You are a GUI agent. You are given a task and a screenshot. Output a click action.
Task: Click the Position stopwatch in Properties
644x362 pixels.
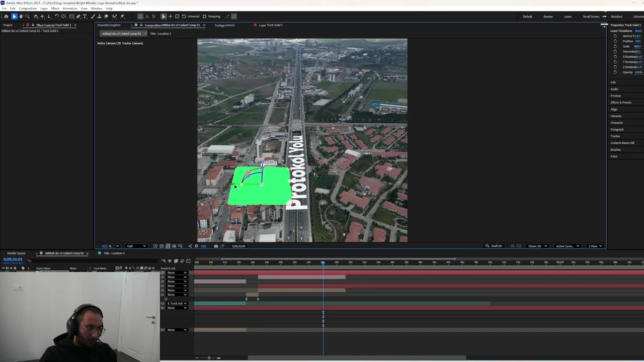tap(615, 41)
